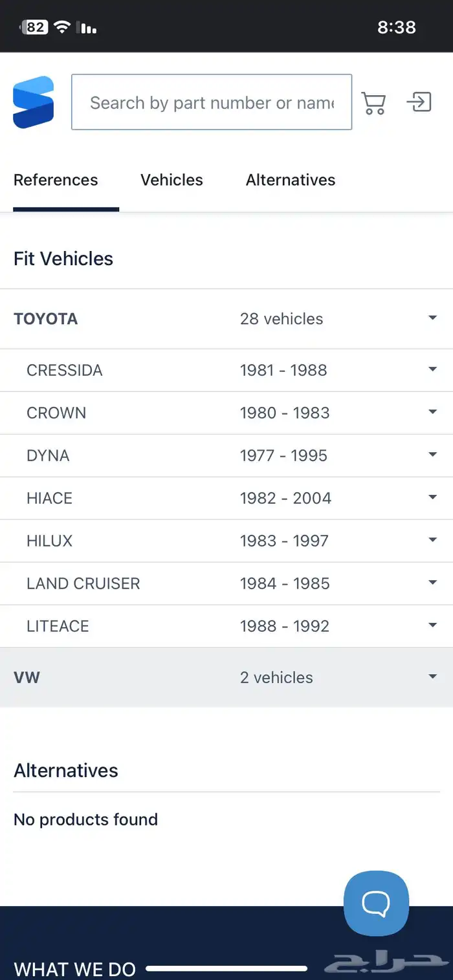Viewport: 453px width, 980px height.
Task: Tap the WHAT WE DO footer heading
Action: [75, 969]
